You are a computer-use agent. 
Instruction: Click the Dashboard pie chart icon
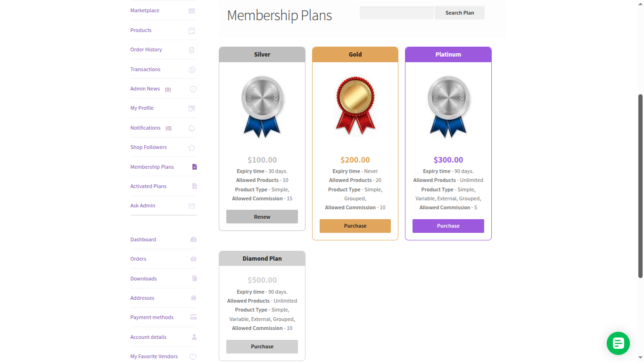pos(193,239)
